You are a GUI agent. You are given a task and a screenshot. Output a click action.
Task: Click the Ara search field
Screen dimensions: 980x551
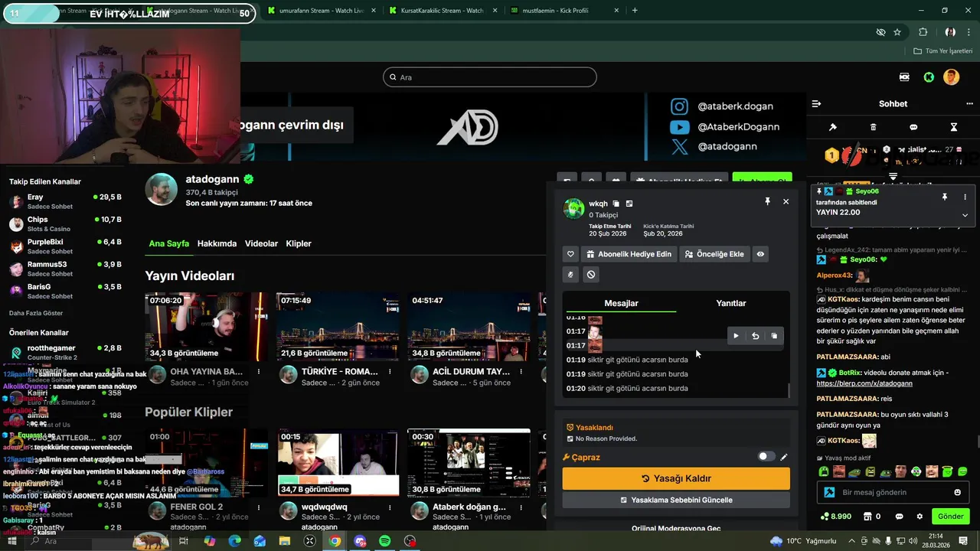pyautogui.click(x=490, y=77)
